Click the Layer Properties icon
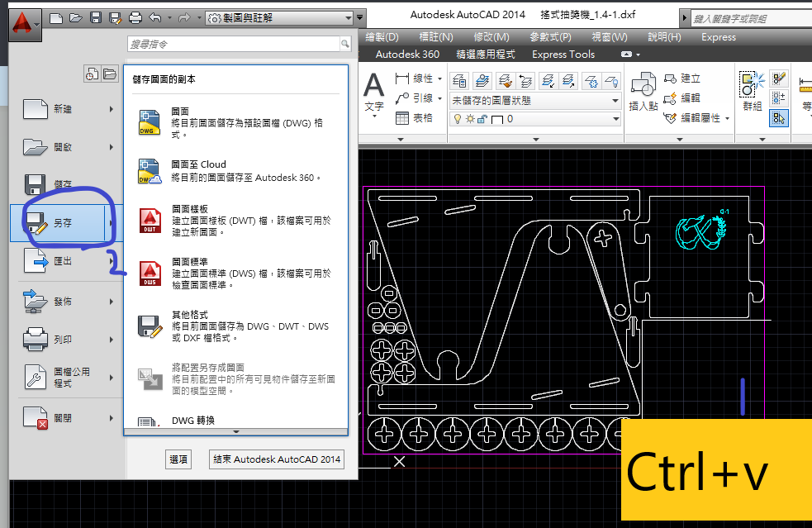The height and width of the screenshot is (528, 812). (460, 81)
